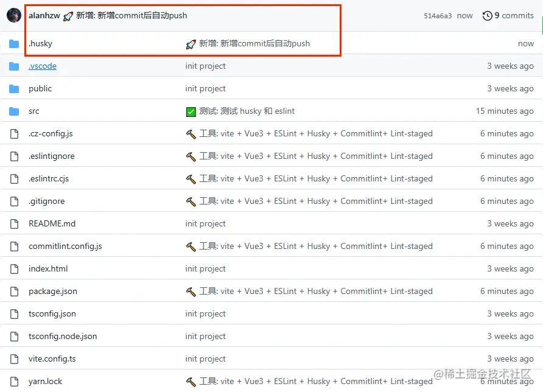Open the latest commit message in header
This screenshot has height=392, width=543.
point(131,16)
